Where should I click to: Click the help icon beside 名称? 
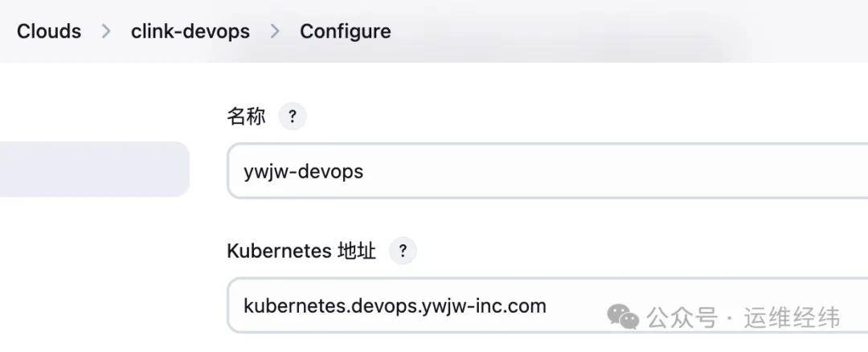(293, 117)
